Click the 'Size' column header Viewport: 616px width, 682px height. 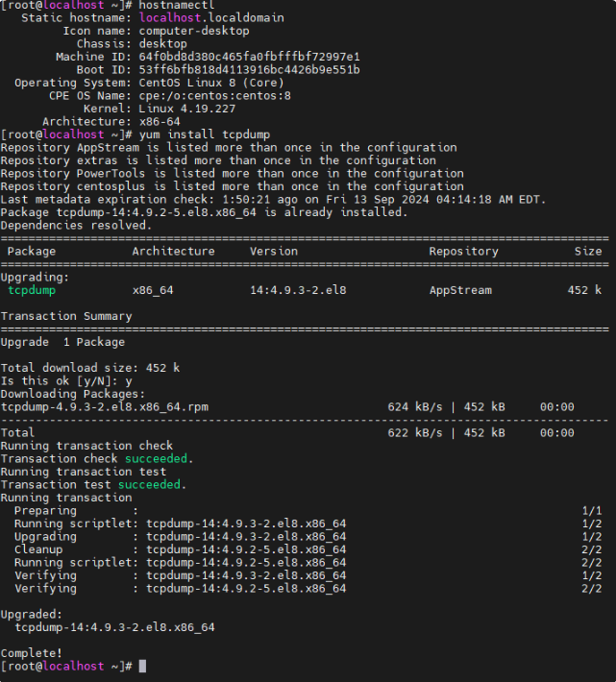click(x=588, y=251)
